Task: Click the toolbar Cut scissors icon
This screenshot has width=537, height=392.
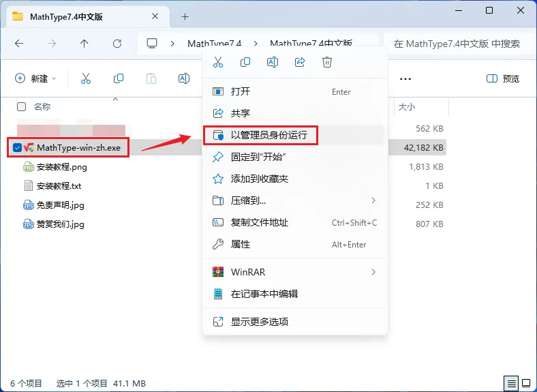Action: click(x=86, y=78)
